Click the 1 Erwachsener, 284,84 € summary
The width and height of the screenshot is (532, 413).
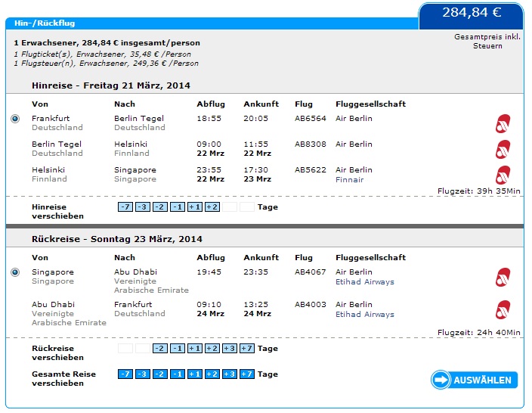(107, 43)
